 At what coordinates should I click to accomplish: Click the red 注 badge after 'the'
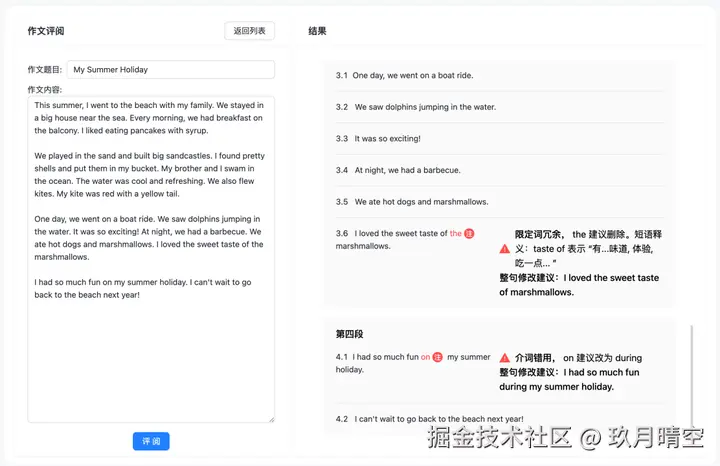(469, 233)
